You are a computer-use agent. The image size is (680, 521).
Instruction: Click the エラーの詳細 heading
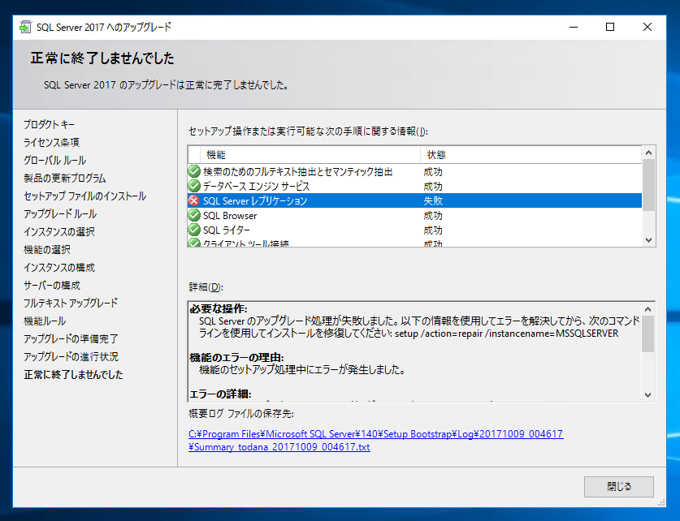[x=220, y=394]
